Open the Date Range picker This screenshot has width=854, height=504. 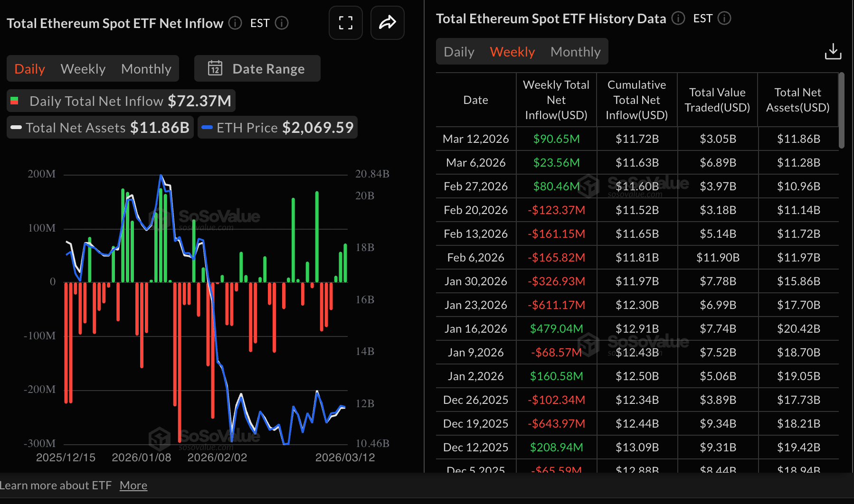tap(257, 68)
